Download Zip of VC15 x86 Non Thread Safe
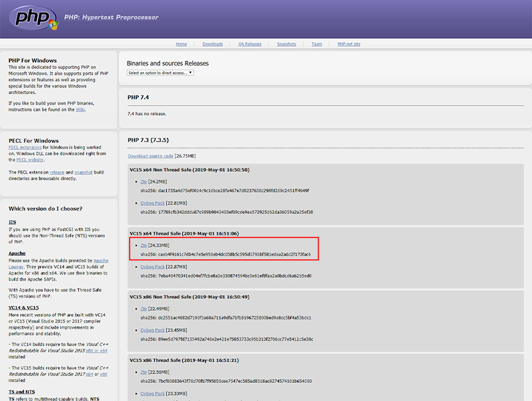Image resolution: width=532 pixels, height=401 pixels. pos(144,309)
